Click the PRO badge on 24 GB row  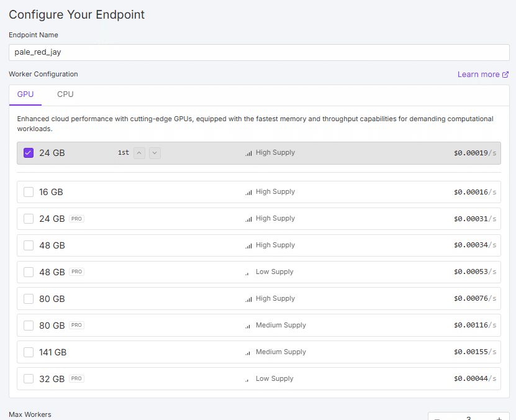point(76,219)
